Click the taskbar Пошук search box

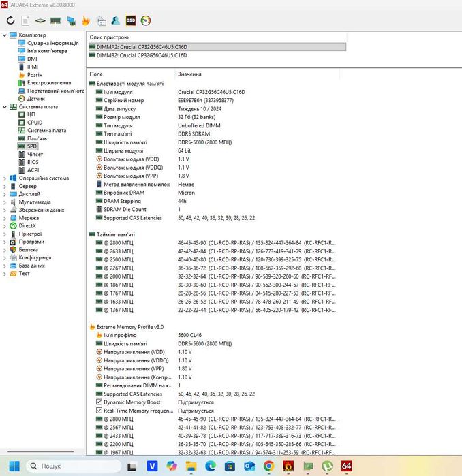pos(74,466)
